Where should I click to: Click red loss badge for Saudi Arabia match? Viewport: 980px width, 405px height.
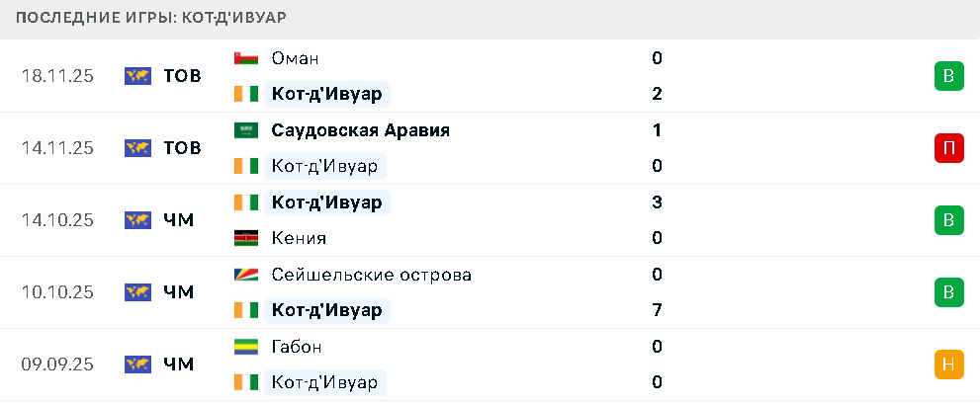pyautogui.click(x=948, y=148)
